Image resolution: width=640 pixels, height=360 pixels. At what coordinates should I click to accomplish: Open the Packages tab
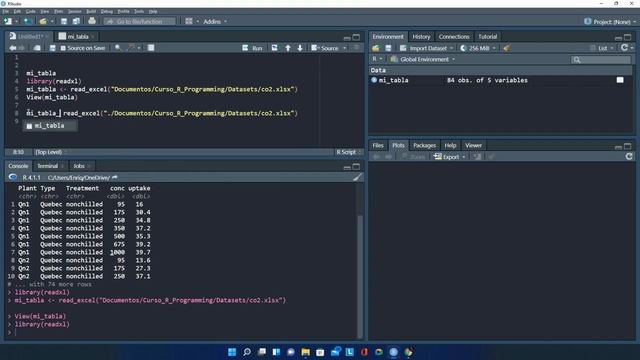coord(424,146)
